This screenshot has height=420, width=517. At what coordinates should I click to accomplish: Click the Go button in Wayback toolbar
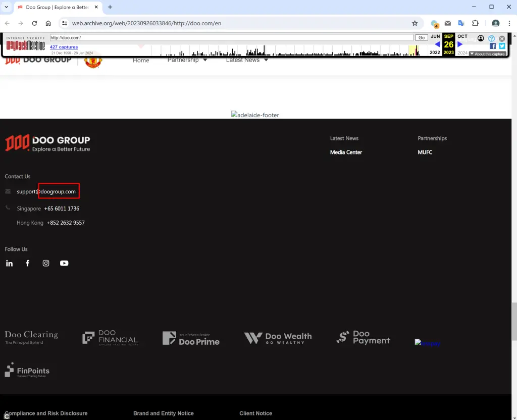(422, 37)
